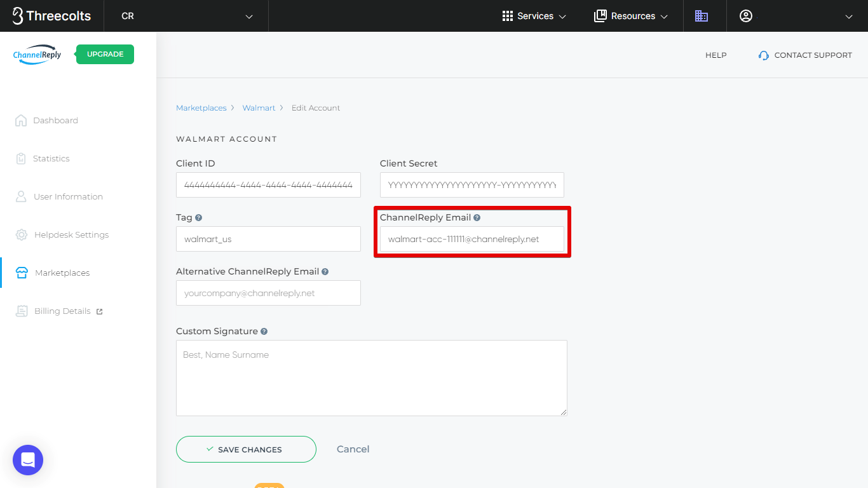Open Billing Details page
This screenshot has width=868, height=488.
(x=62, y=311)
